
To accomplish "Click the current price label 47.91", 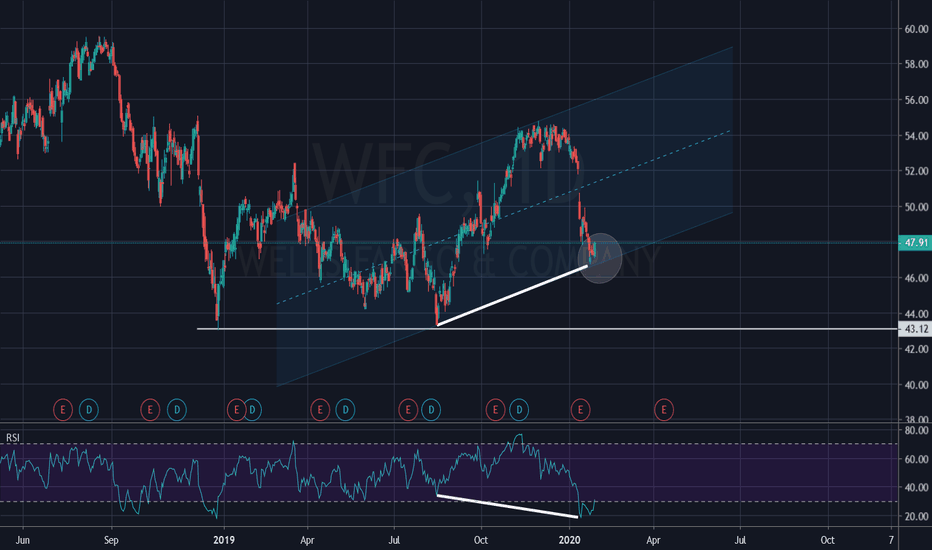I will pyautogui.click(x=915, y=243).
